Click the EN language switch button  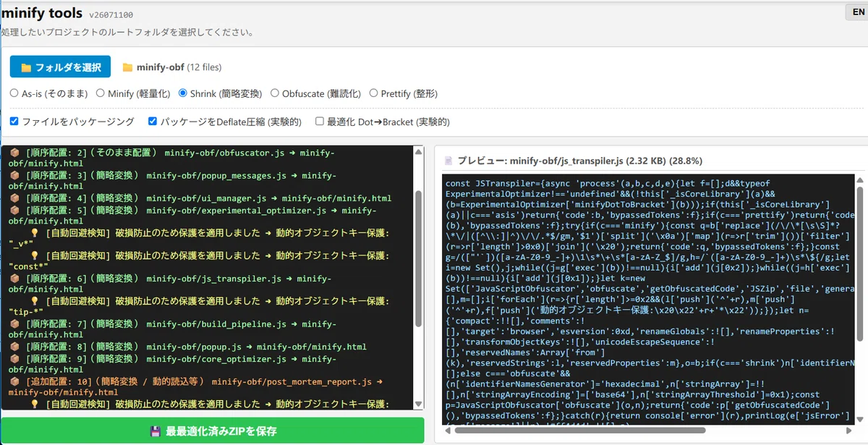click(x=856, y=12)
